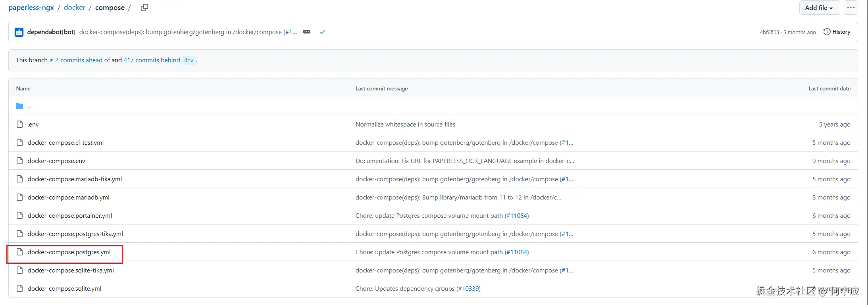Open the Add file dropdown
This screenshot has width=868, height=305.
click(819, 8)
